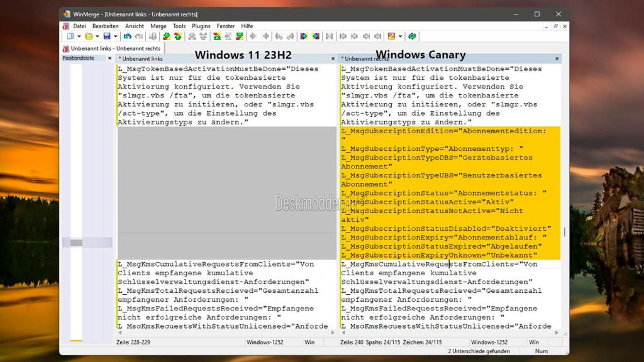This screenshot has width=644, height=362.
Task: Select the 'Unbenannt links - Unbenannt rechts' tab
Action: (x=112, y=48)
